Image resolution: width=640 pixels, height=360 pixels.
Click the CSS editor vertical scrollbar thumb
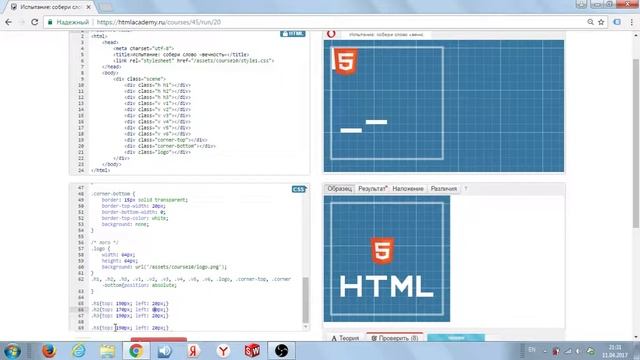[305, 300]
